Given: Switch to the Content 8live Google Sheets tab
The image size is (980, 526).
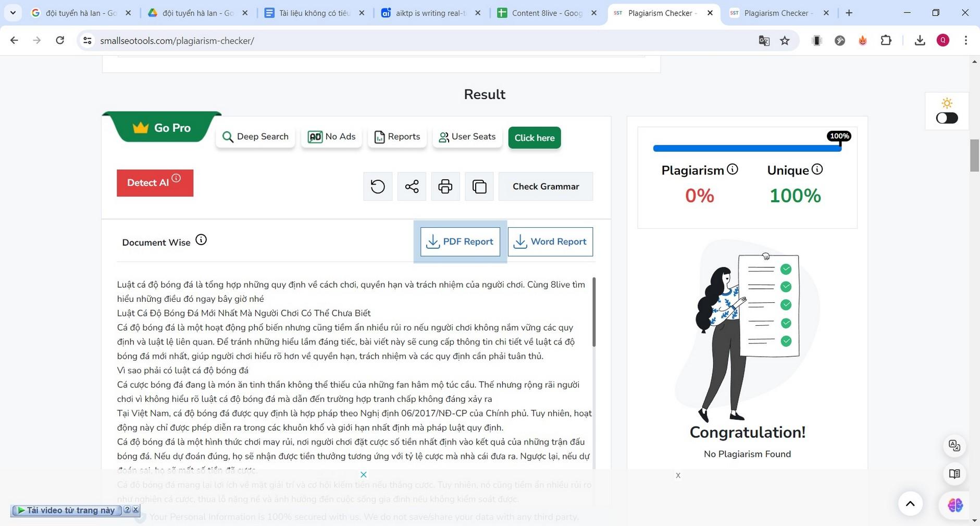Looking at the screenshot, I should point(547,13).
